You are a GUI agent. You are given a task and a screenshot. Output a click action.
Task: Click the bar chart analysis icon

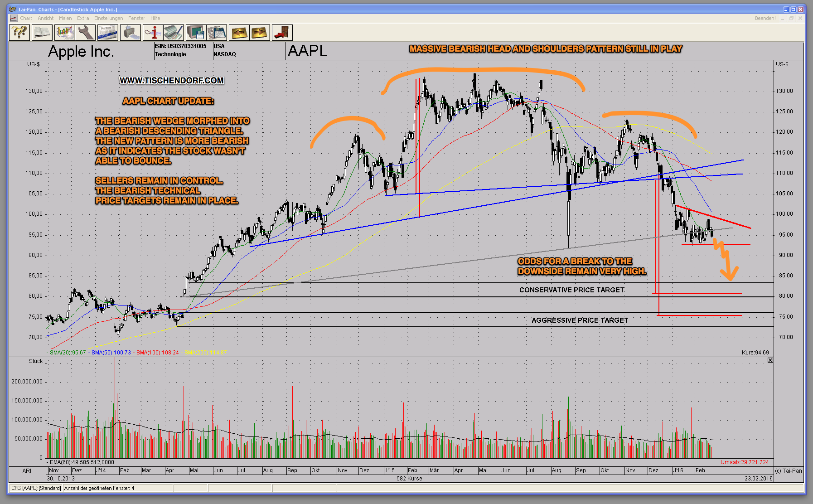(64, 33)
